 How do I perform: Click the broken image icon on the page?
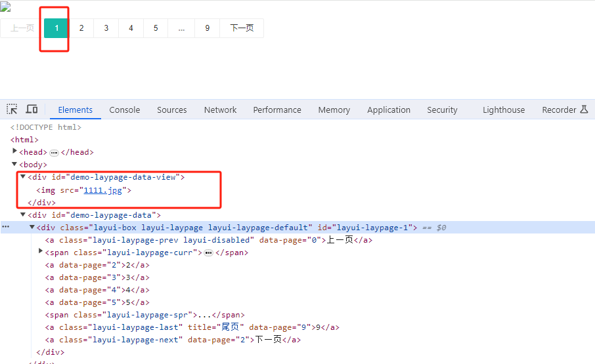tap(5, 7)
